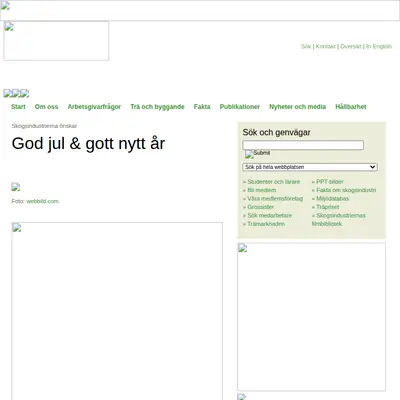
Task: Open the Översikt link at top
Action: (x=351, y=46)
